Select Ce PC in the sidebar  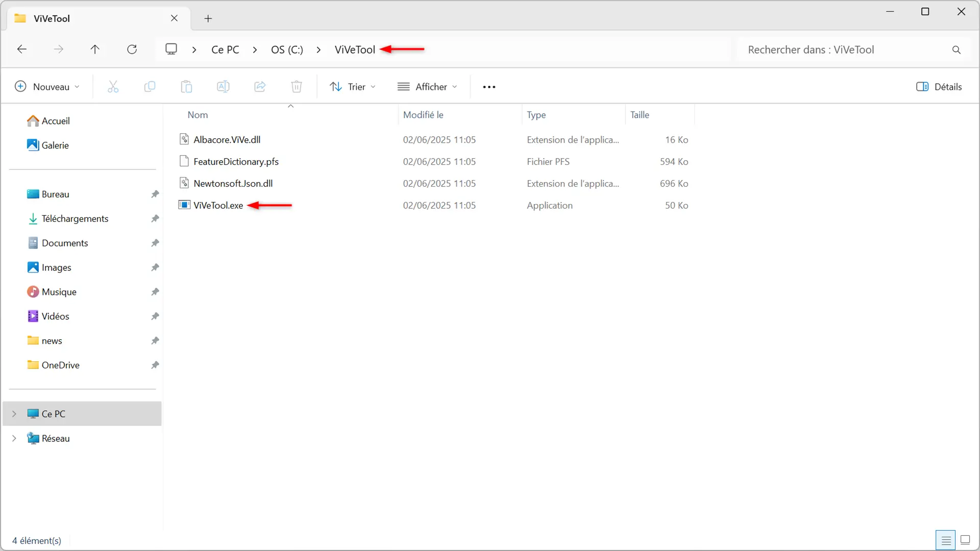82,414
